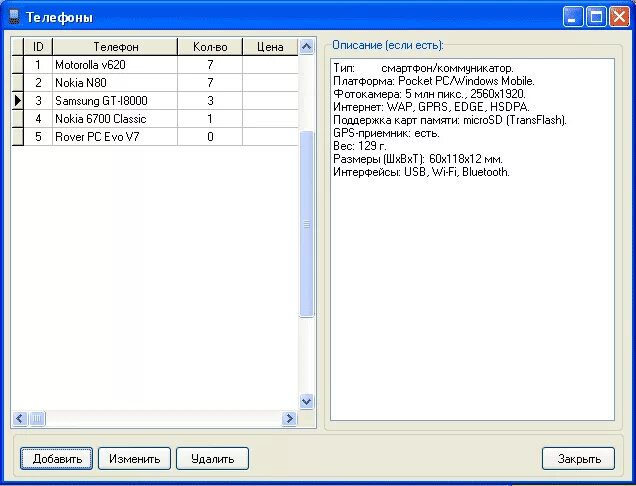Click the table's vertical scrollbar up arrow

pos(306,47)
